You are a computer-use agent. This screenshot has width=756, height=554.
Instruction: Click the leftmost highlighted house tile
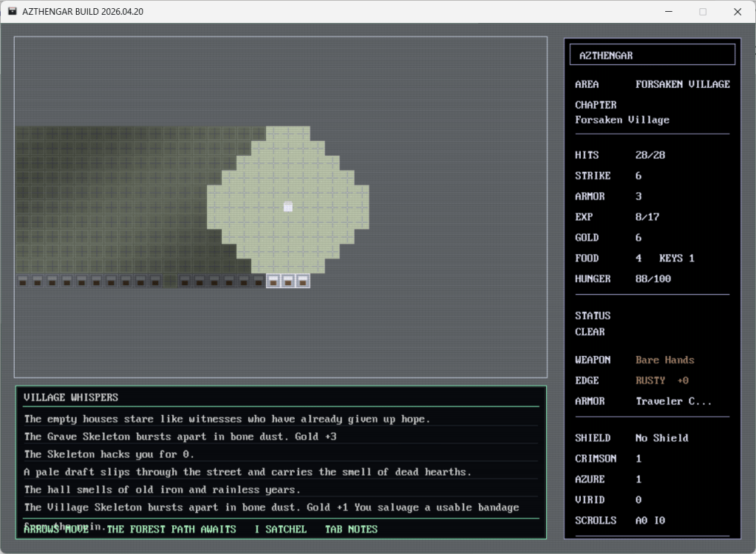[x=273, y=281]
